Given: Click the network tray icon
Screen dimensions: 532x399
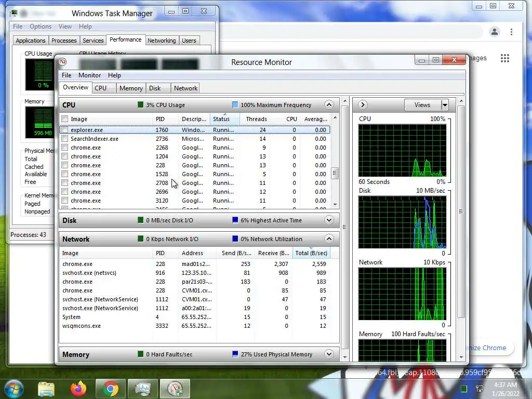Looking at the screenshot, I should 480,389.
